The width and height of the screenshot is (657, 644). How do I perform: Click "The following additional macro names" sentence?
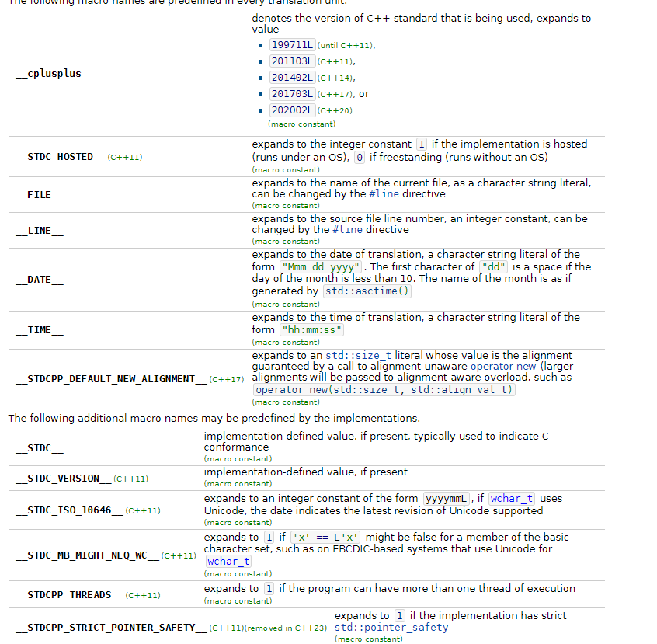pyautogui.click(x=214, y=419)
